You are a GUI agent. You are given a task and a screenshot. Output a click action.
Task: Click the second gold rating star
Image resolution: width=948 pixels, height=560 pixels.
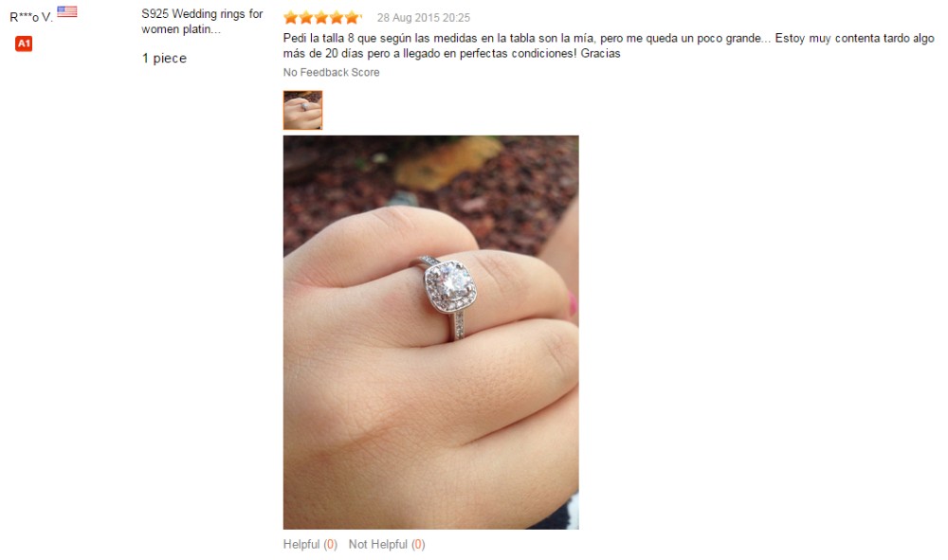[306, 17]
